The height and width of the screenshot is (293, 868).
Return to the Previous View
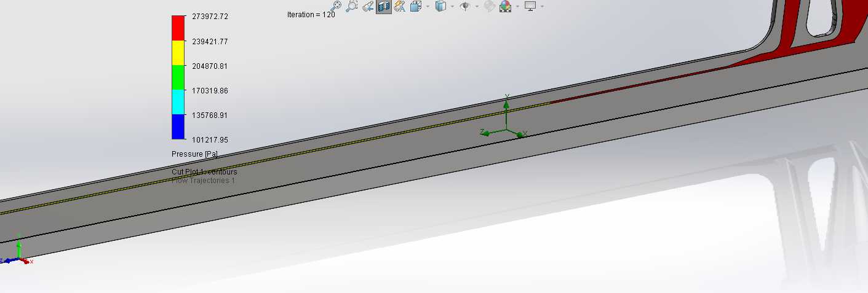pyautogui.click(x=368, y=7)
